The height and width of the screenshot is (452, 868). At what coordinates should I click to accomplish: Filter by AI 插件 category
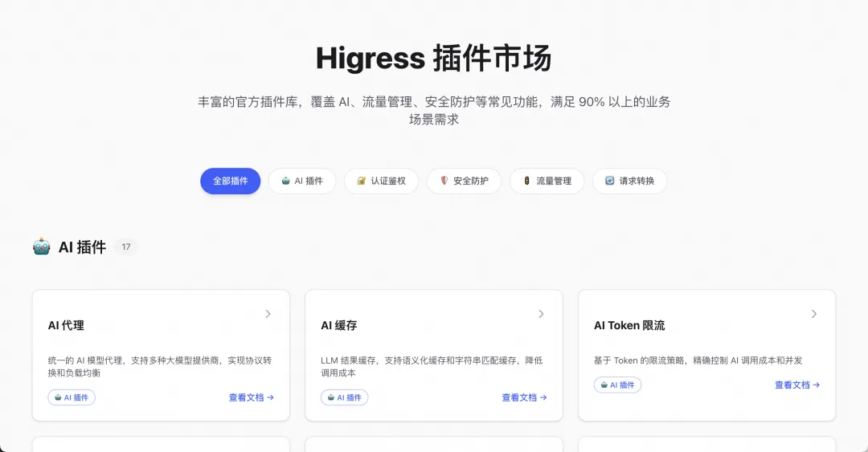point(302,181)
